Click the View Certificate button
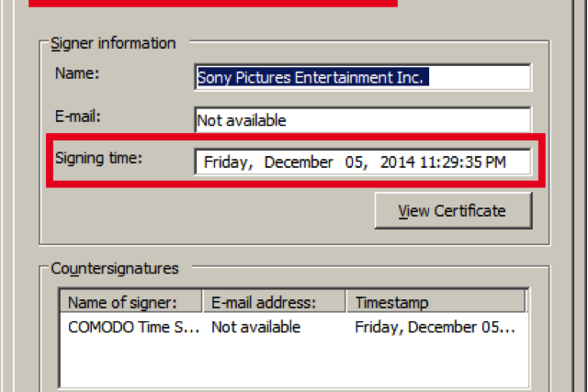588x392 pixels. tap(452, 211)
